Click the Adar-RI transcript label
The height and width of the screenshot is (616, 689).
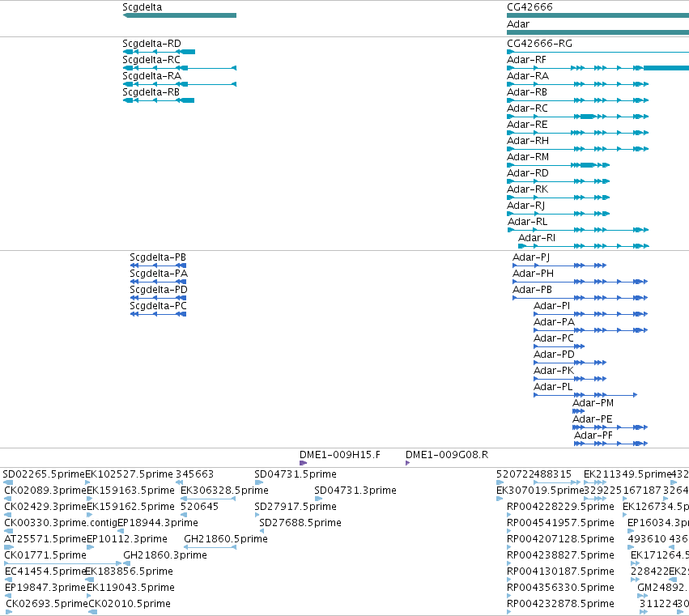(x=537, y=238)
